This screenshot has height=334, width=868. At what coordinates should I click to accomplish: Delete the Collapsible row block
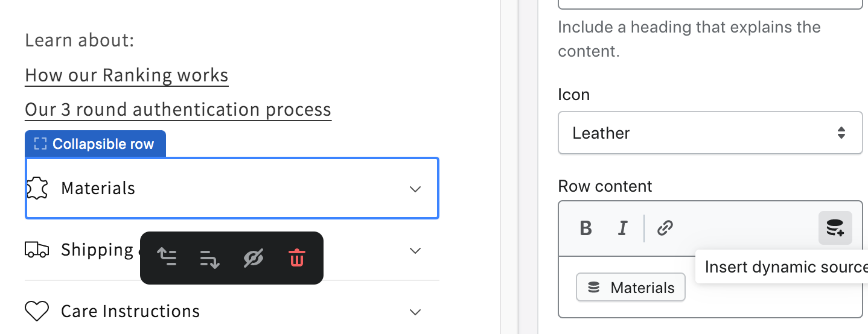click(x=296, y=258)
